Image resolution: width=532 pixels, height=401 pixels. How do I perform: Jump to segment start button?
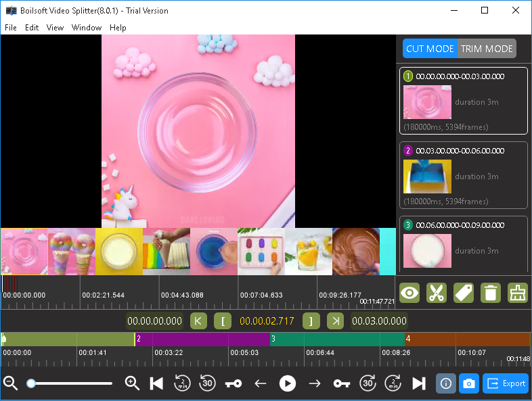pos(198,321)
